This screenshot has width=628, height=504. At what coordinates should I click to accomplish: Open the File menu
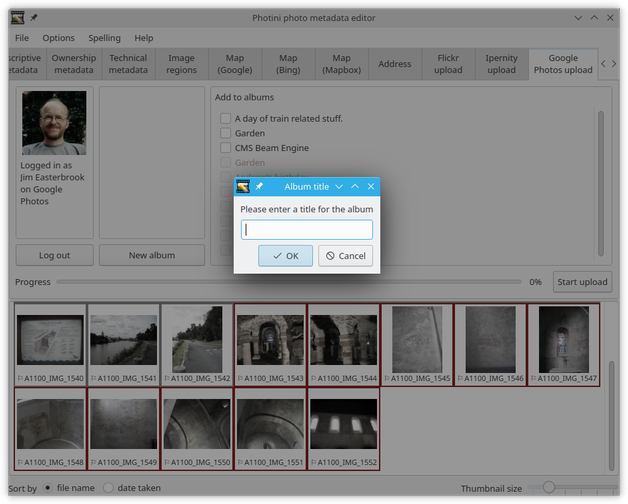(22, 38)
